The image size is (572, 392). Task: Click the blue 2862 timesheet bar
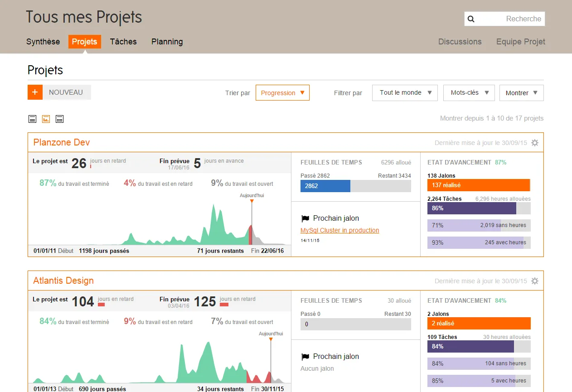point(325,186)
